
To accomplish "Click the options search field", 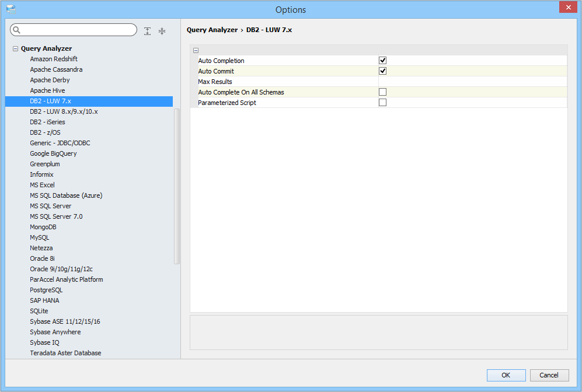I will coord(74,30).
